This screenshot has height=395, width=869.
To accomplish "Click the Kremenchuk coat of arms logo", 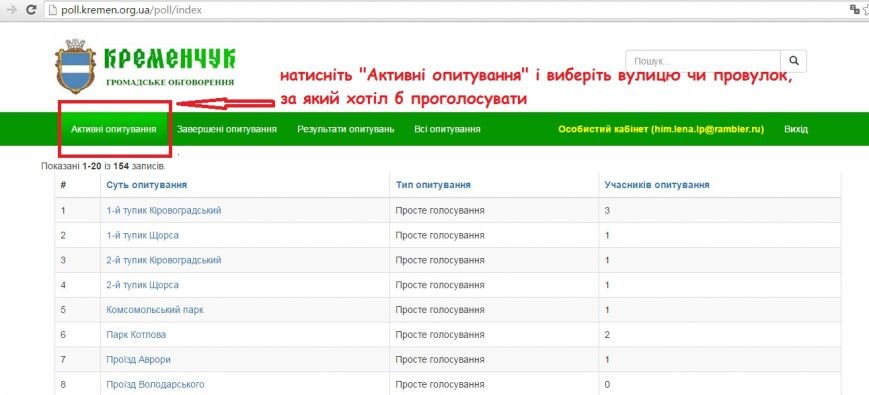I will pyautogui.click(x=75, y=66).
